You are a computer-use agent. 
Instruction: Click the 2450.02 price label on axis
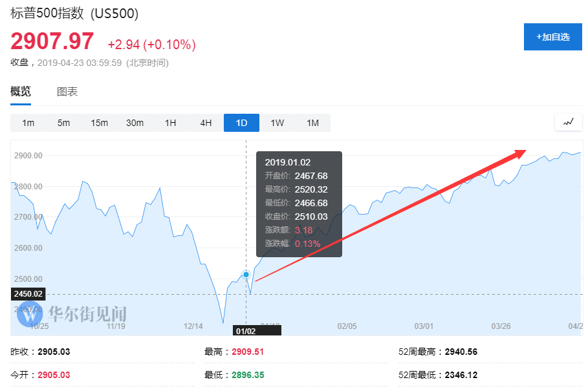coord(28,294)
